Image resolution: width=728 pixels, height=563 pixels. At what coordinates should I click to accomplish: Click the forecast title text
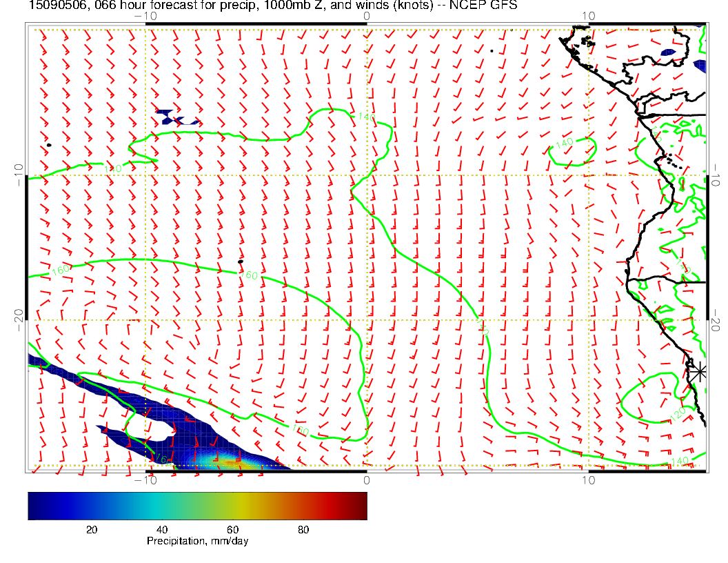[x=273, y=5]
